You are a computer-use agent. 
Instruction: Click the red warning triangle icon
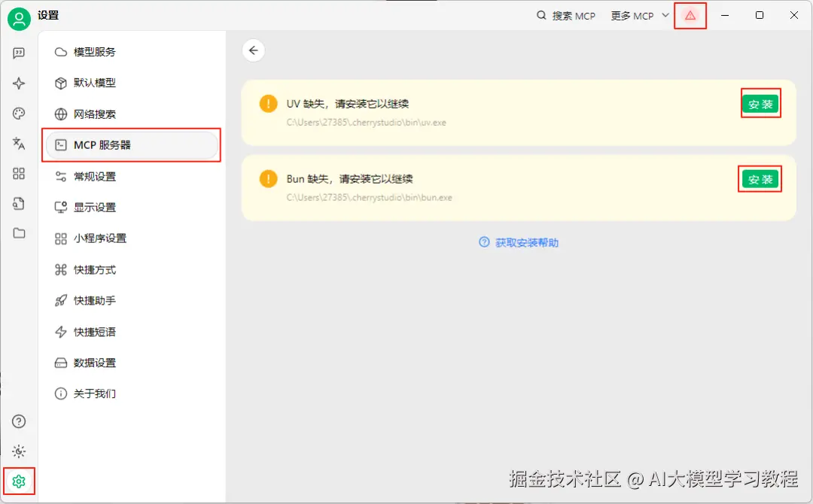click(690, 16)
